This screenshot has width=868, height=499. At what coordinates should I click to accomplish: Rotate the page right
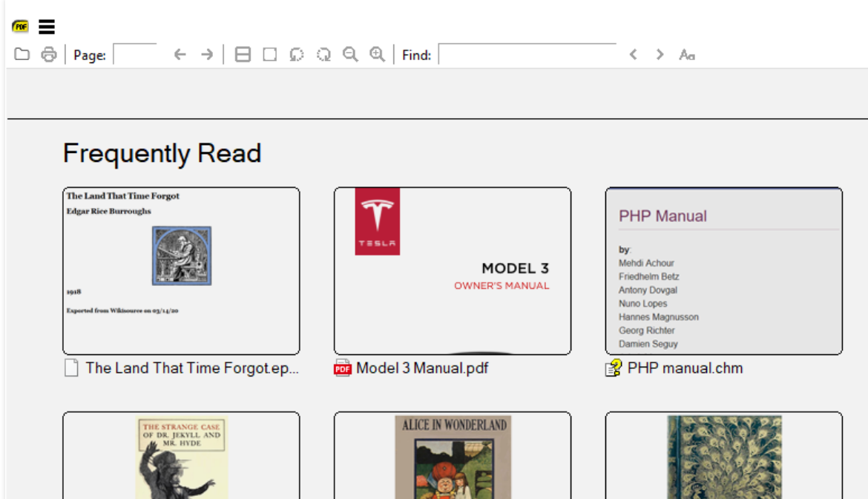point(323,54)
